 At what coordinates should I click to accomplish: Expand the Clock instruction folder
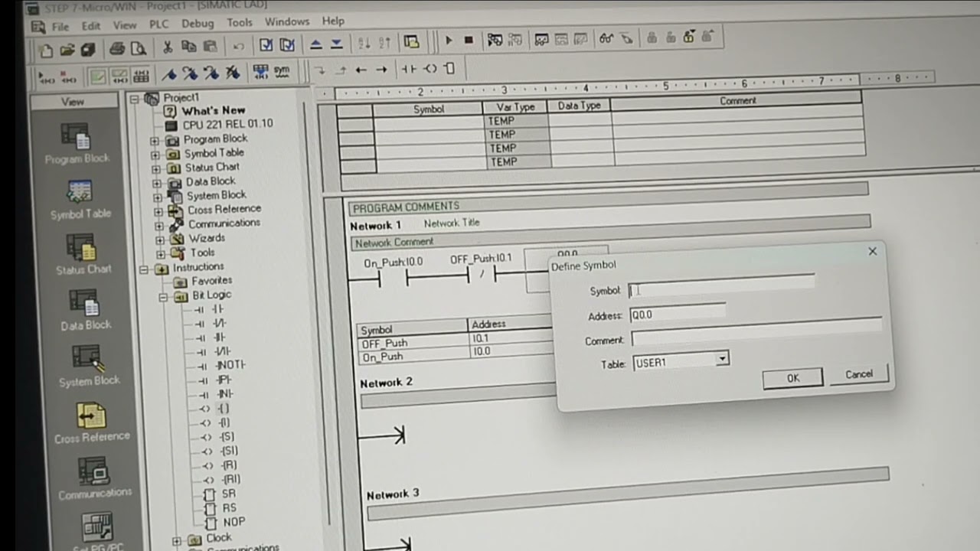click(x=177, y=541)
